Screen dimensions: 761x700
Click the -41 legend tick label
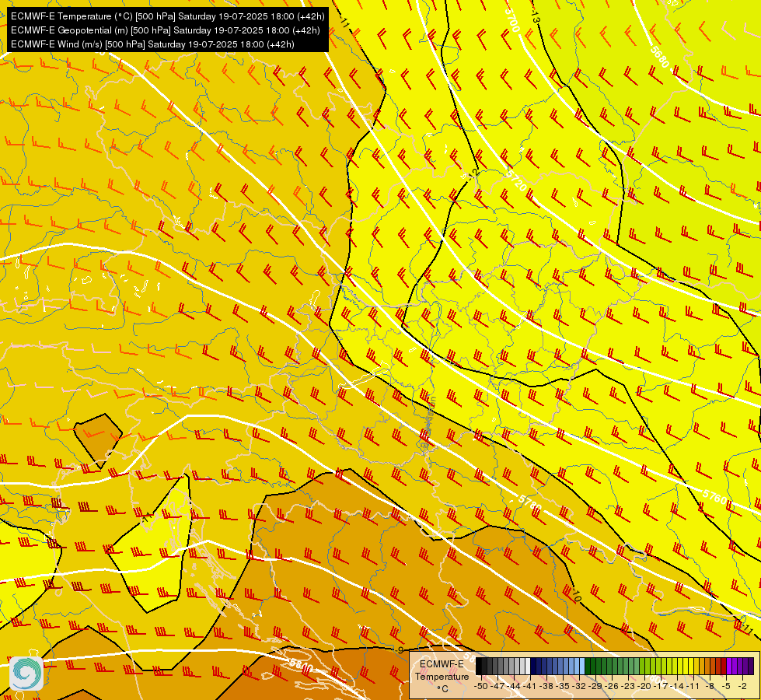pos(530,686)
